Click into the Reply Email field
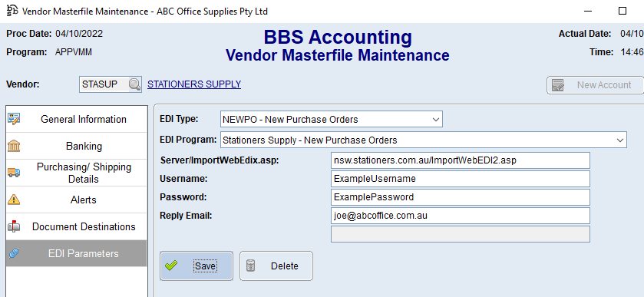The width and height of the screenshot is (644, 297). click(461, 215)
